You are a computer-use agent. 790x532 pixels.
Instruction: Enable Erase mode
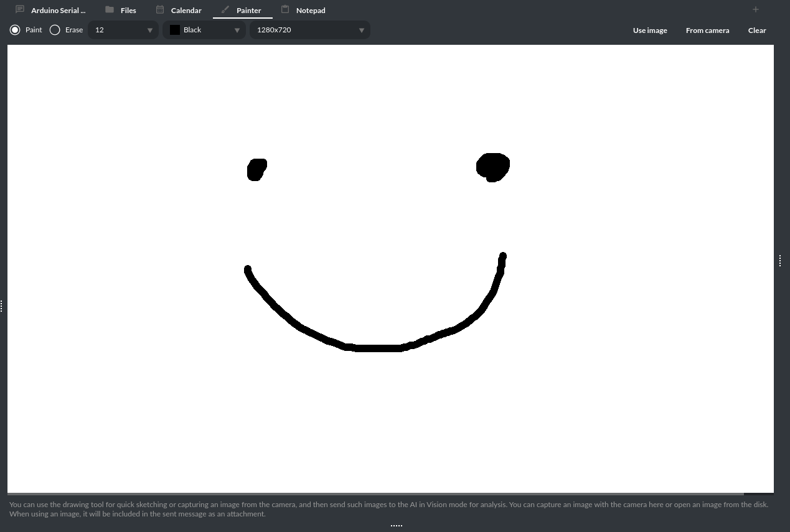pos(55,29)
